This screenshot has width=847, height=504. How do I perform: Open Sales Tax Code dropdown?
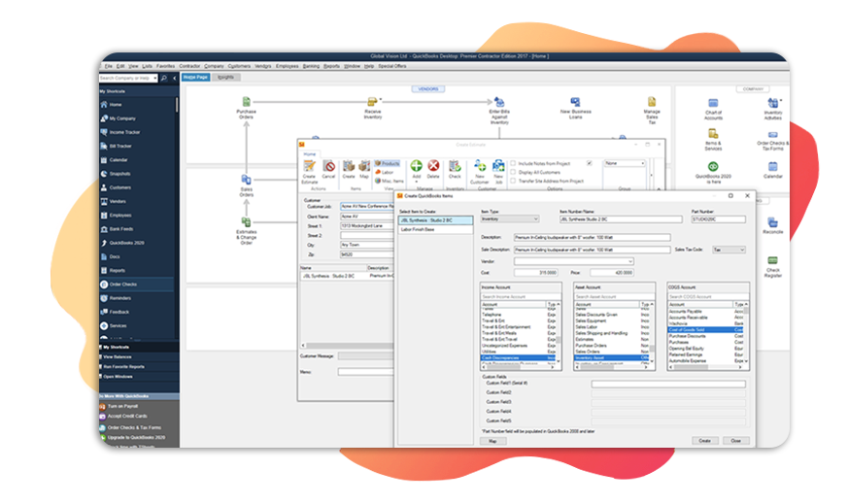pyautogui.click(x=728, y=250)
